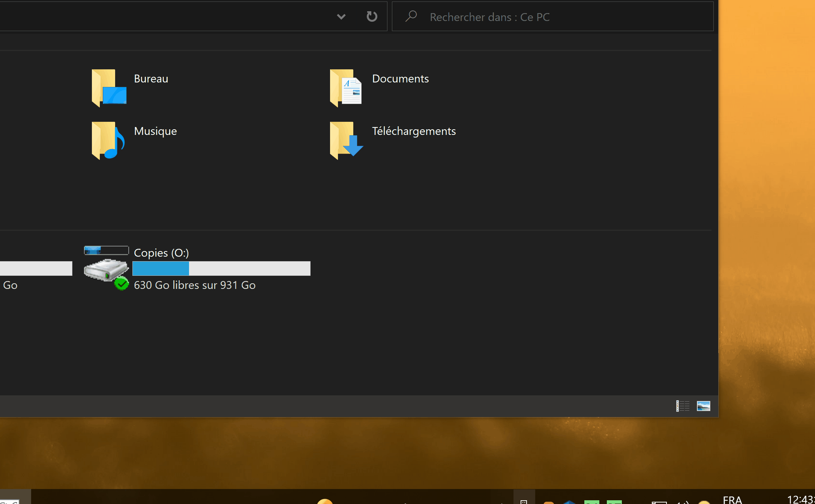
Task: Open the Téléchargements folder icon
Action: pos(346,141)
